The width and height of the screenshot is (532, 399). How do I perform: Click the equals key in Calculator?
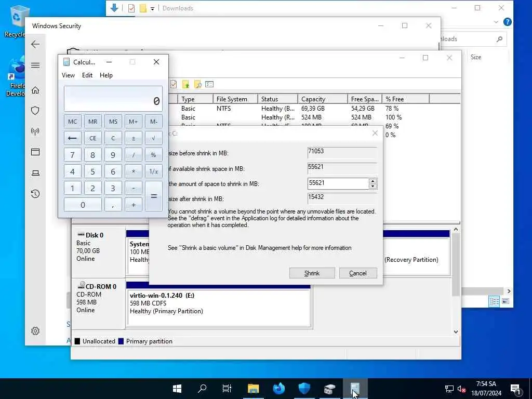click(x=154, y=196)
